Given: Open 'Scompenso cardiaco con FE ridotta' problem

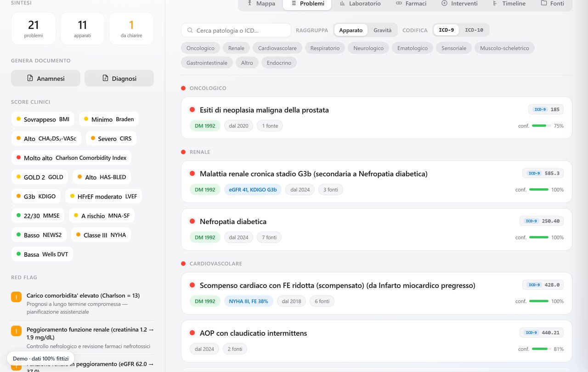Looking at the screenshot, I should point(377,293).
